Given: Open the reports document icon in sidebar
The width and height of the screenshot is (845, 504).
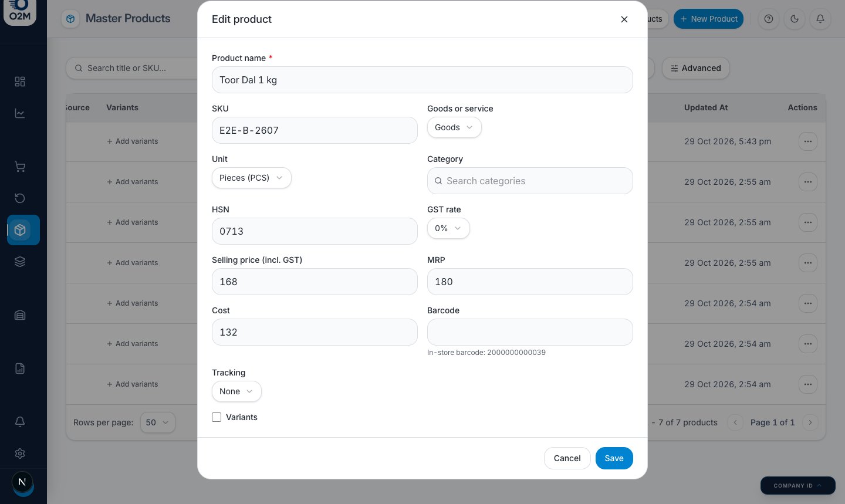Looking at the screenshot, I should point(20,368).
